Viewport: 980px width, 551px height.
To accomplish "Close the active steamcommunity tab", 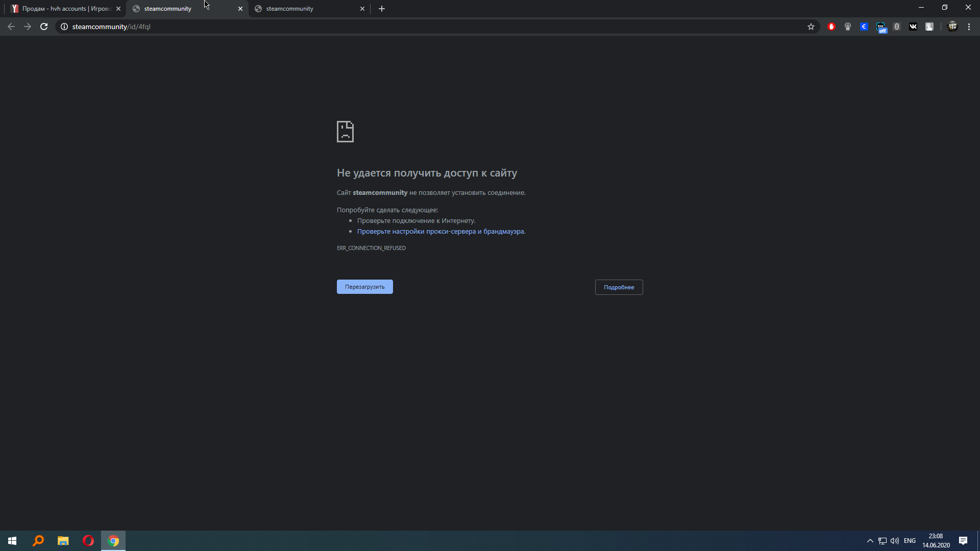I will click(240, 9).
